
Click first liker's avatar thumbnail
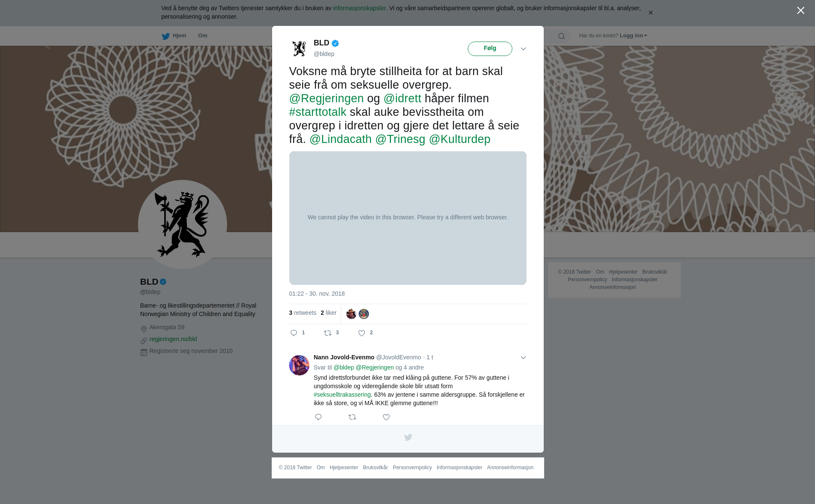[x=351, y=314]
